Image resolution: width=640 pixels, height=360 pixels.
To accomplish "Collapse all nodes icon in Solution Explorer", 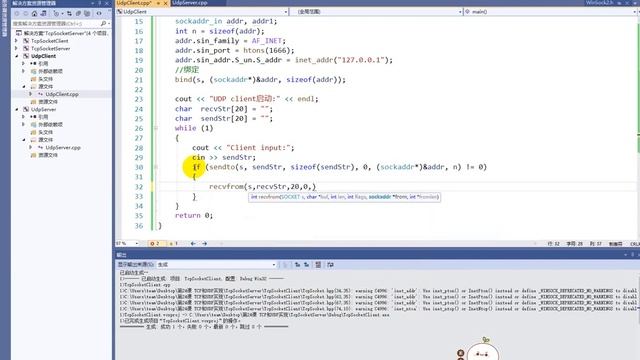I will pyautogui.click(x=78, y=13).
